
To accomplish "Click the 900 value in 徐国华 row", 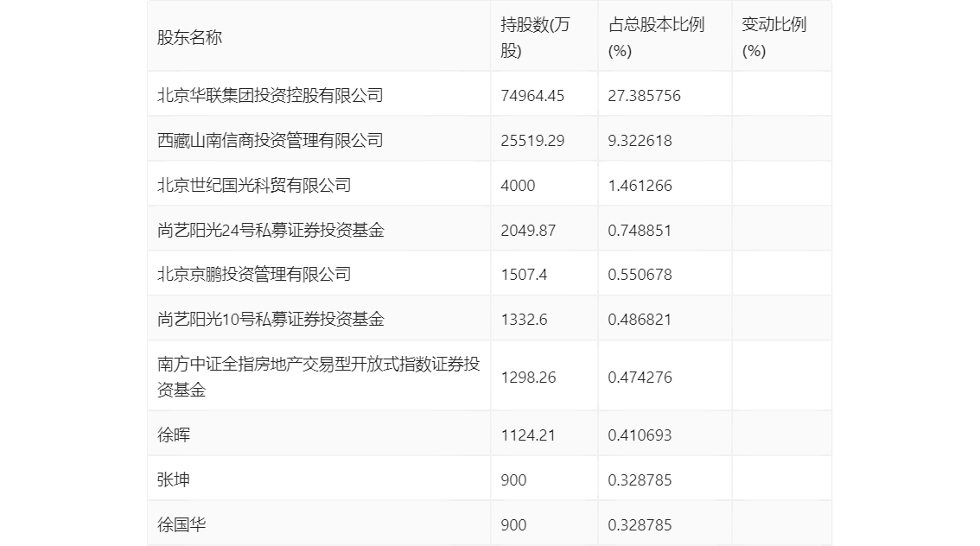I will coord(513,525).
